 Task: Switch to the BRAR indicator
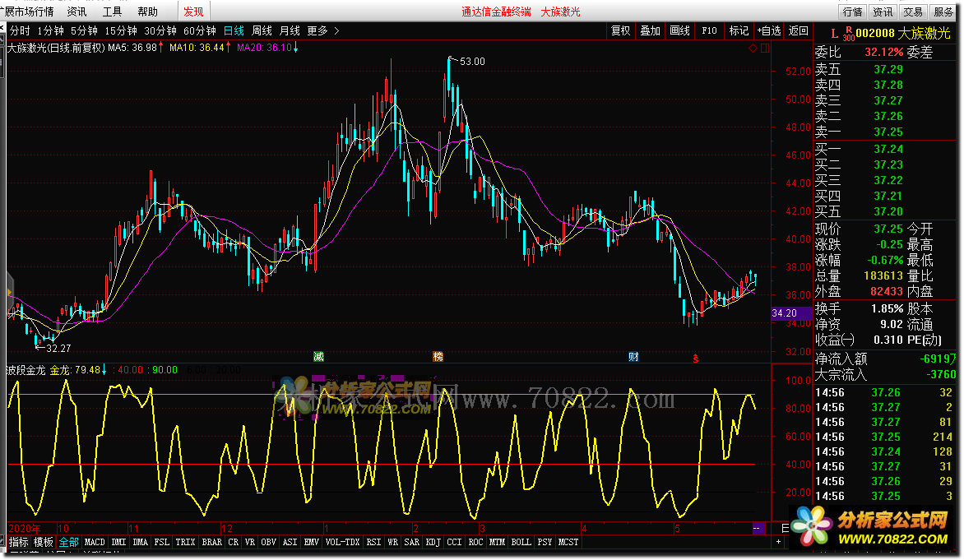pos(211,542)
